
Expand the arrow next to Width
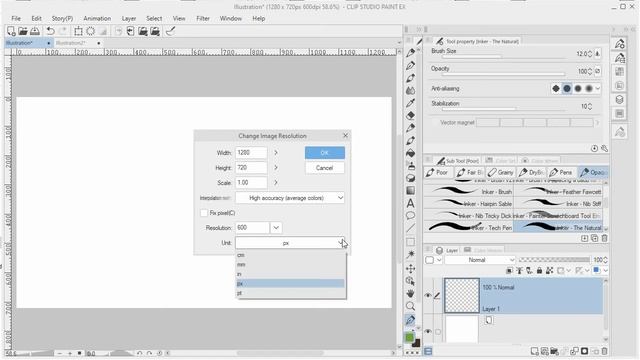click(276, 153)
